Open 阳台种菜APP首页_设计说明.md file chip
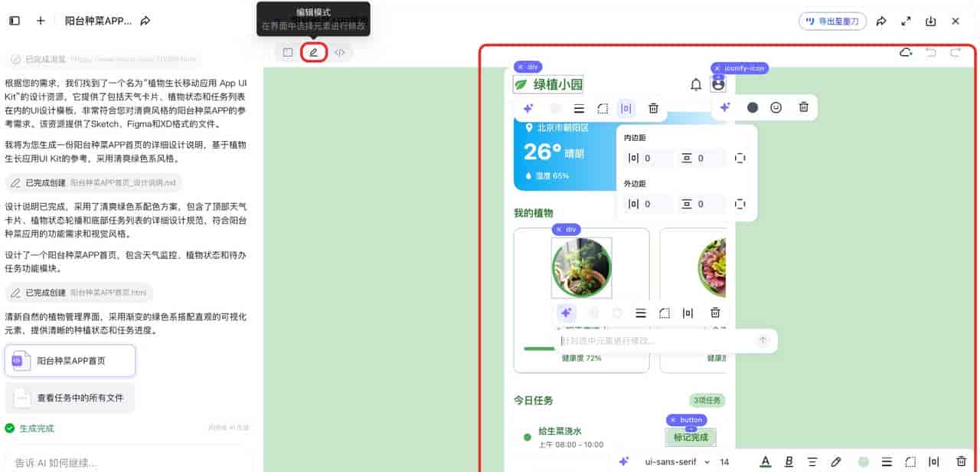 tap(93, 183)
